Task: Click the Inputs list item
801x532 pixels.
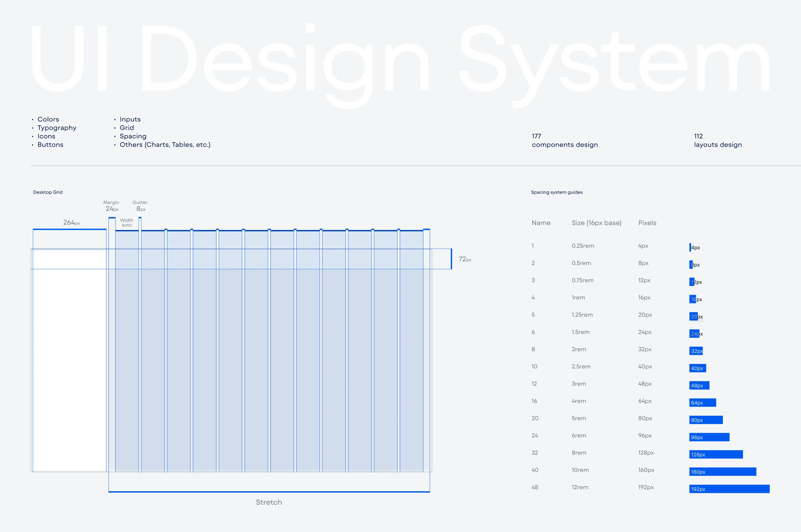Action: point(130,119)
